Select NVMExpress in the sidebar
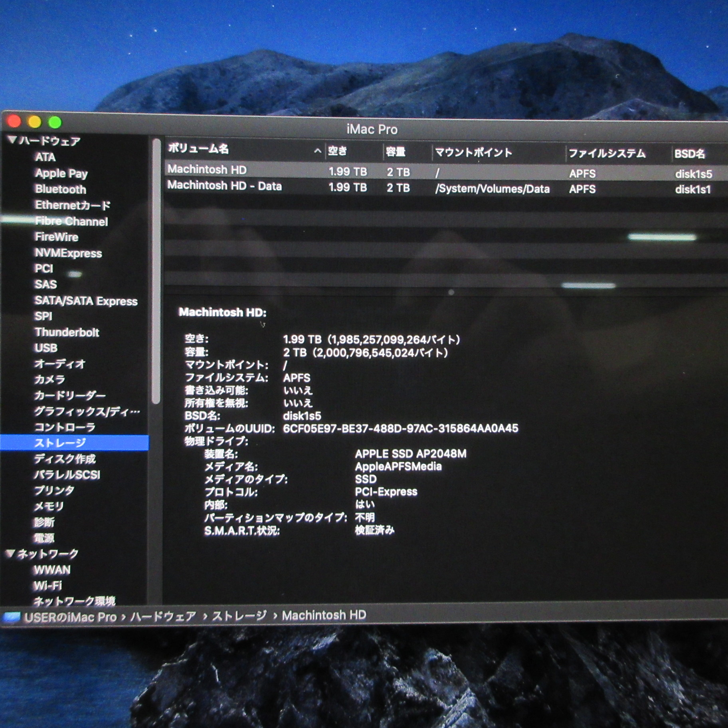The height and width of the screenshot is (728, 728). tap(68, 253)
